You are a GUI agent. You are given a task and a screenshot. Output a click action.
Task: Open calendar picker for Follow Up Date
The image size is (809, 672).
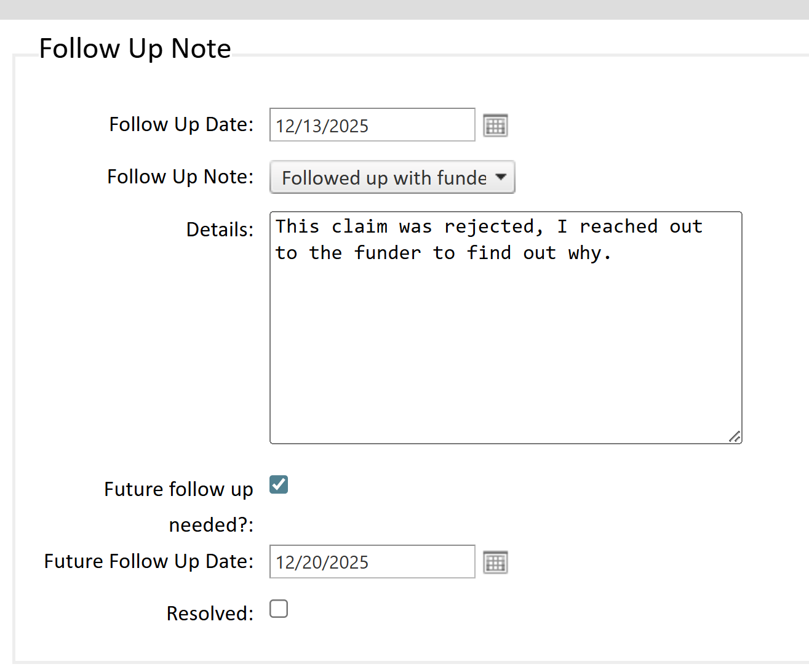click(495, 126)
